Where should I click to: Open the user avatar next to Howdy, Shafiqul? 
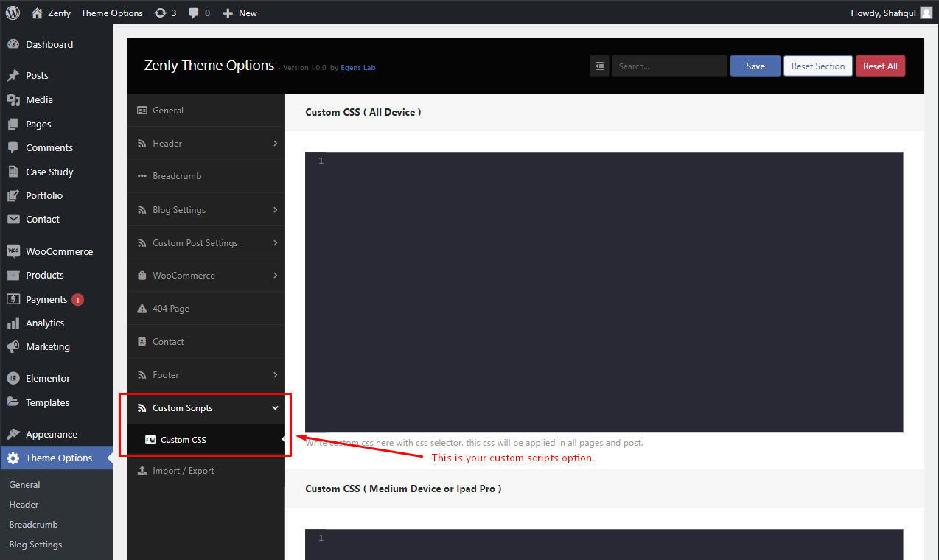926,13
